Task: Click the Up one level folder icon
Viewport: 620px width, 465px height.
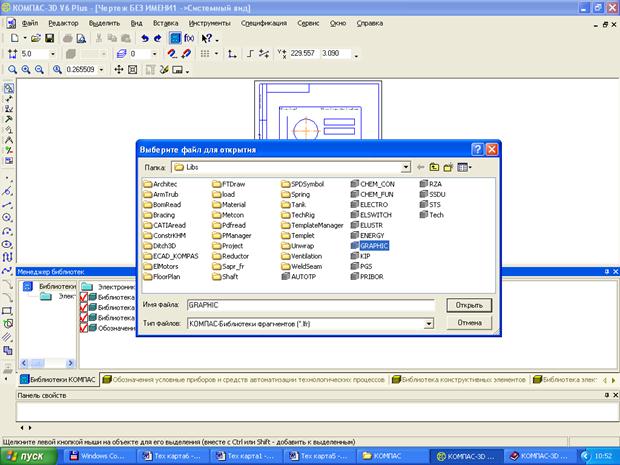Action: [434, 168]
